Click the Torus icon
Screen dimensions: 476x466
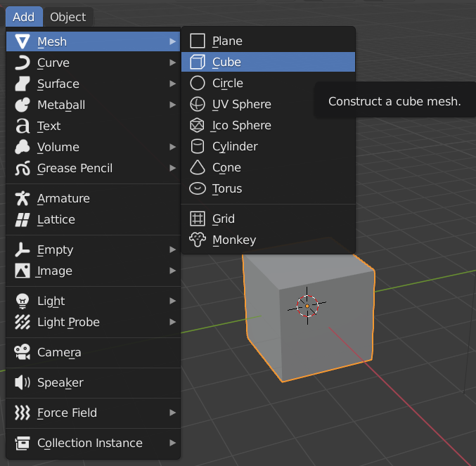(x=198, y=188)
